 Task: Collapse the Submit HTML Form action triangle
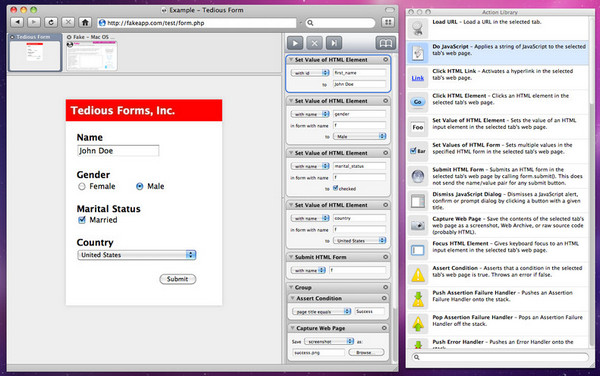(291, 257)
